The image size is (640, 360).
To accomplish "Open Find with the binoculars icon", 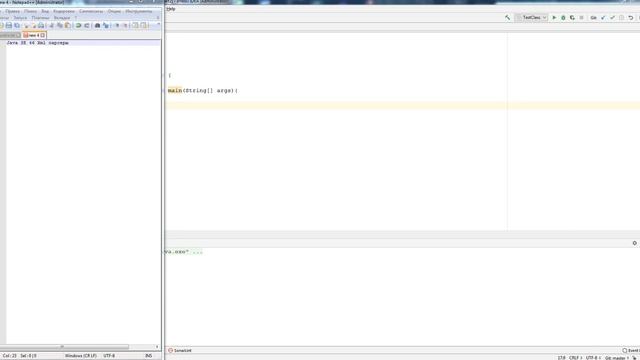I will coord(97,25).
